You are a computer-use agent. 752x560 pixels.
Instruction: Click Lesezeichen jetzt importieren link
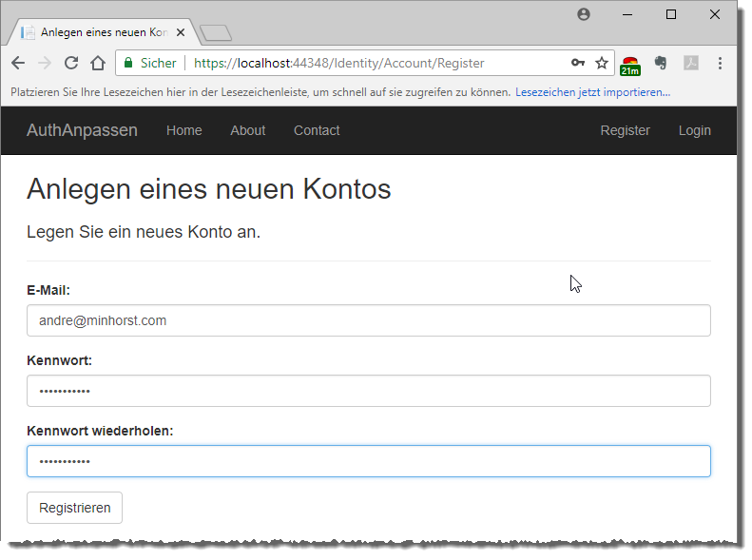tap(593, 92)
